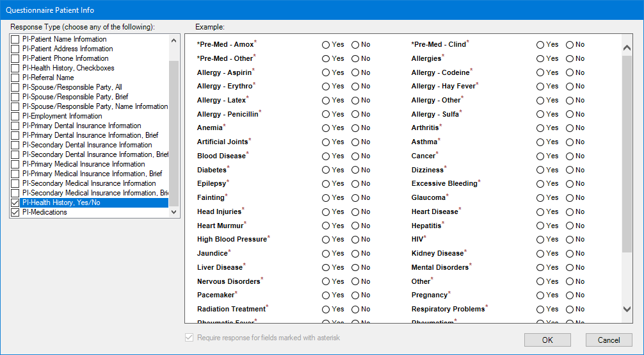Click the Cancel button
644x355 pixels.
tap(609, 340)
